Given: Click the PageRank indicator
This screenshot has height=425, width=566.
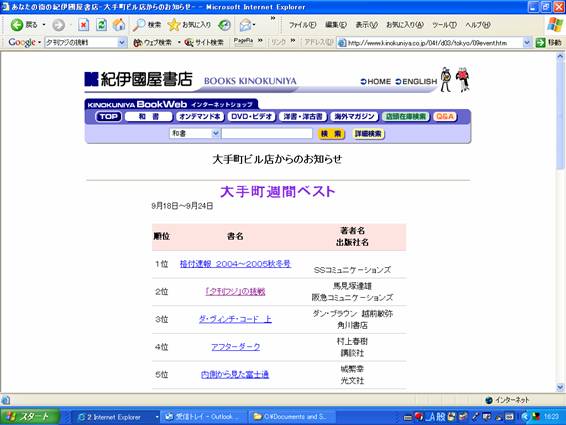Looking at the screenshot, I should 243,42.
